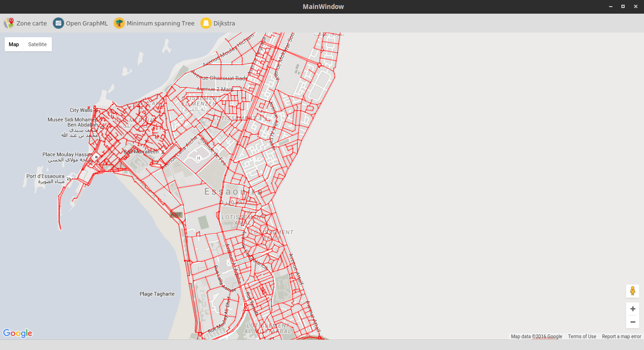This screenshot has width=644, height=350.
Task: Click the Port d'Essaouira camera marker
Action: click(69, 179)
